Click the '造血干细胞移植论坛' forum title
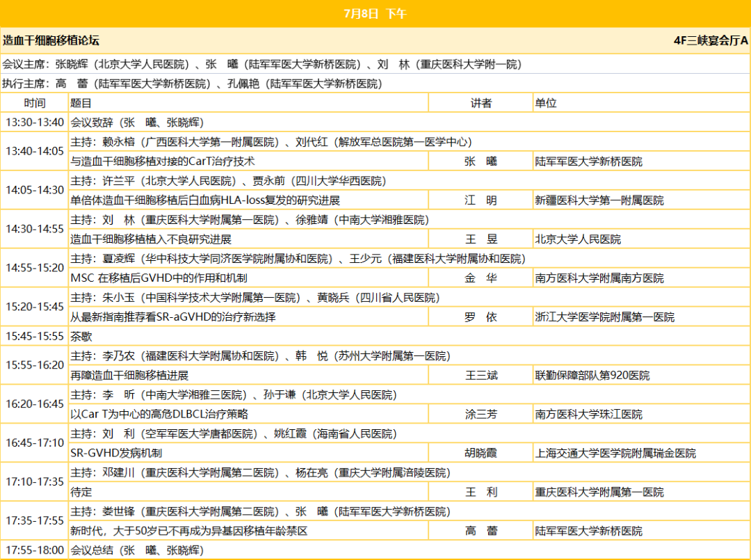The width and height of the screenshot is (751, 560). pyautogui.click(x=51, y=41)
